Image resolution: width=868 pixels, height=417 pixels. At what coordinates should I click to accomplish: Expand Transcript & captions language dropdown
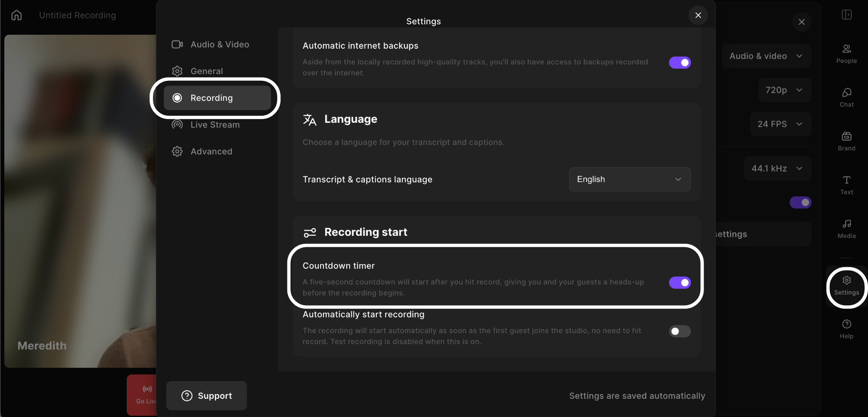[x=629, y=179]
